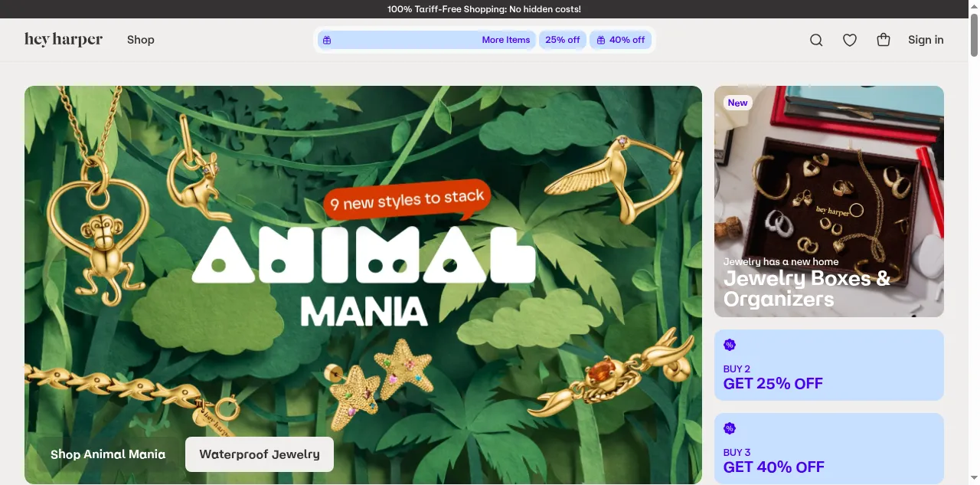Open the Jewelry Boxes & Organizers card
Viewport: 980px width, 485px height.
(x=829, y=202)
